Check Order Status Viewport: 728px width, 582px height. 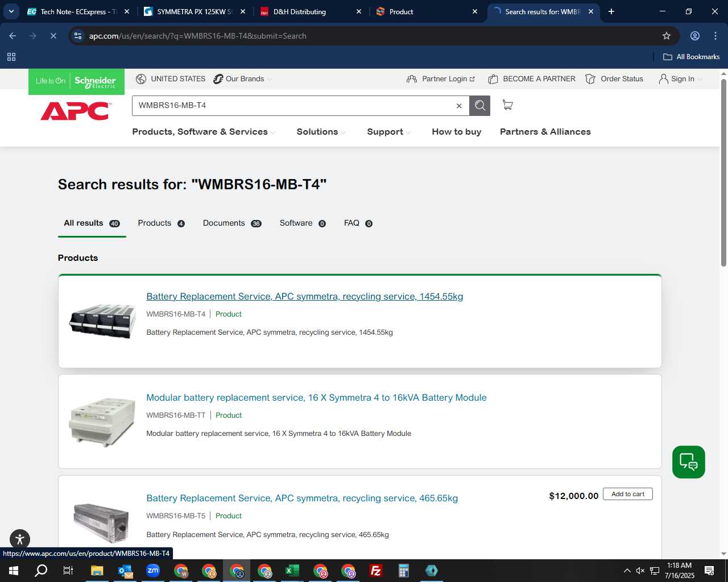point(614,79)
